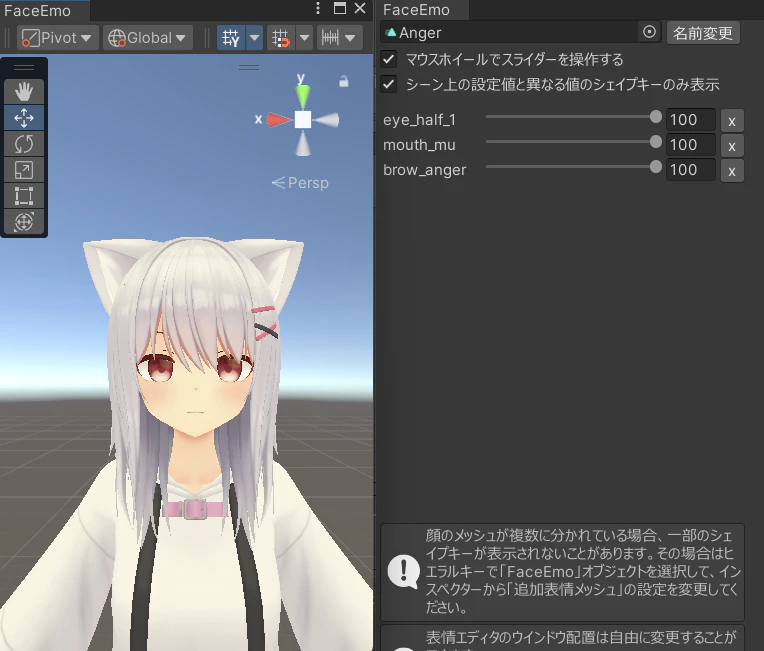Click the red X axis gizmo cone

[279, 120]
